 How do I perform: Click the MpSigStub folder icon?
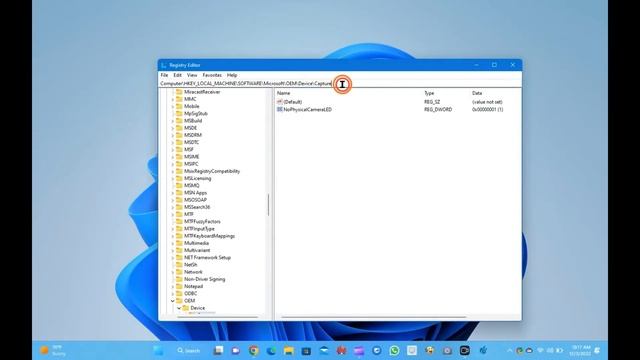tap(179, 113)
